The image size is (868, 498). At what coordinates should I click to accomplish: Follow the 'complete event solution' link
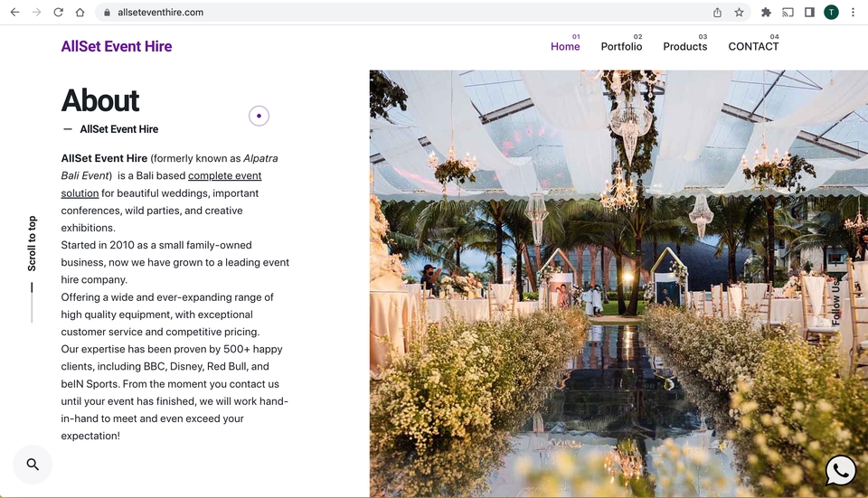225,176
